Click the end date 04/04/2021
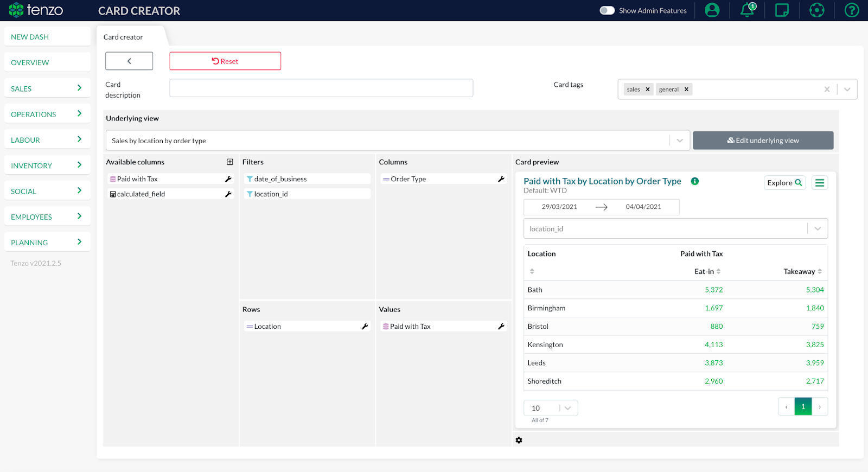 643,207
